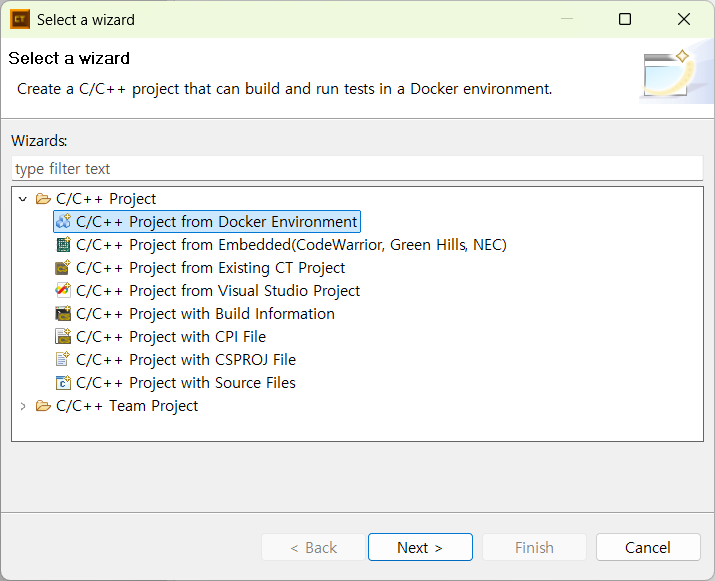Focus the wizard filter text field

tap(357, 169)
